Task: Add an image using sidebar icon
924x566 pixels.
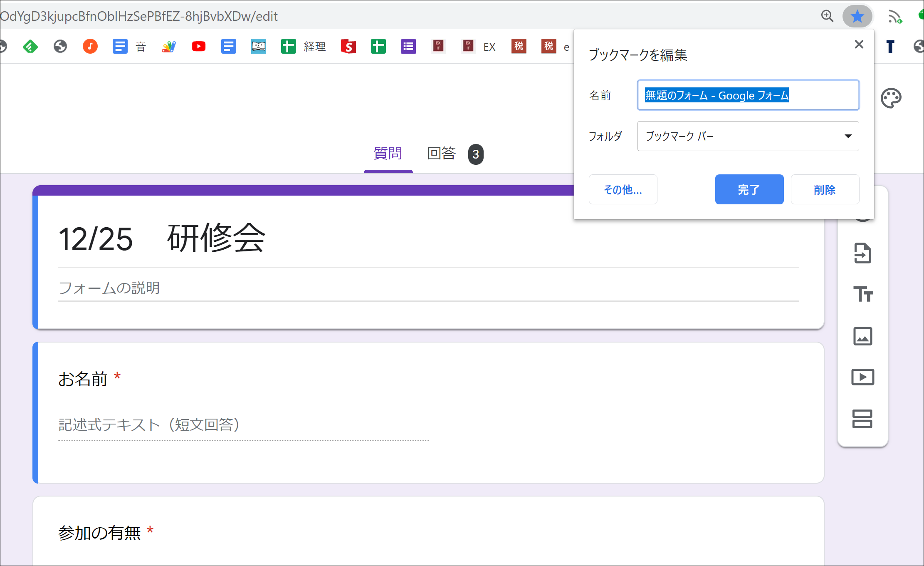Action: tap(863, 336)
